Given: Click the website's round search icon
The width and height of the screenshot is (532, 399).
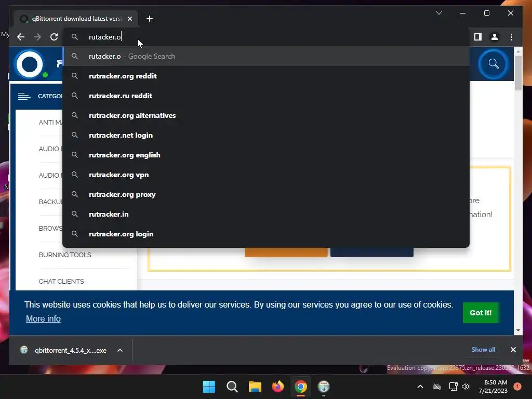Looking at the screenshot, I should (x=494, y=64).
